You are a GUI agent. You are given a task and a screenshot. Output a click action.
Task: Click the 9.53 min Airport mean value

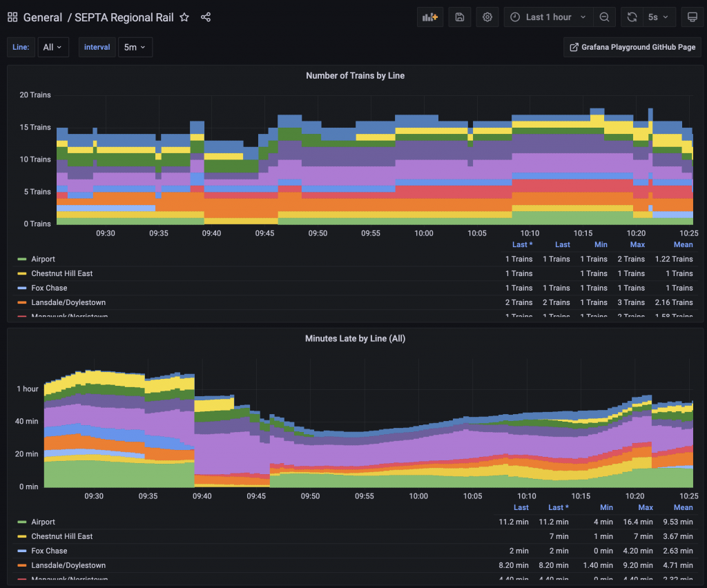click(678, 522)
